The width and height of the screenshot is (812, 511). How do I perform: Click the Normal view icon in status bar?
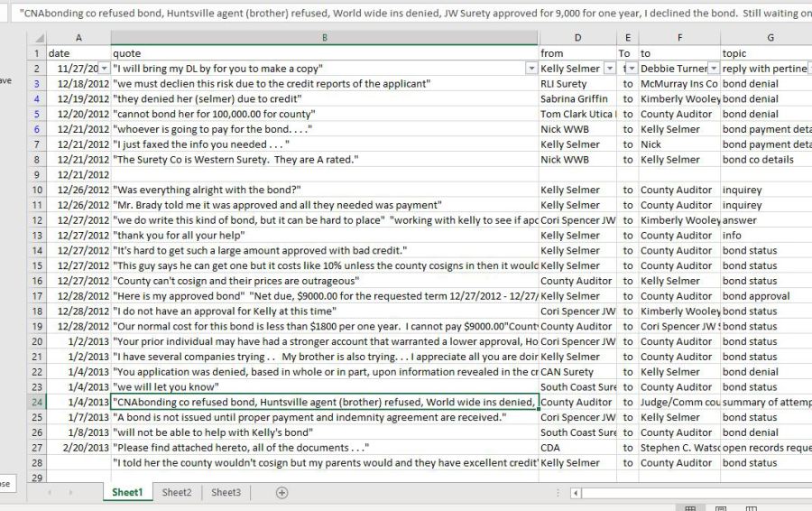click(690, 508)
